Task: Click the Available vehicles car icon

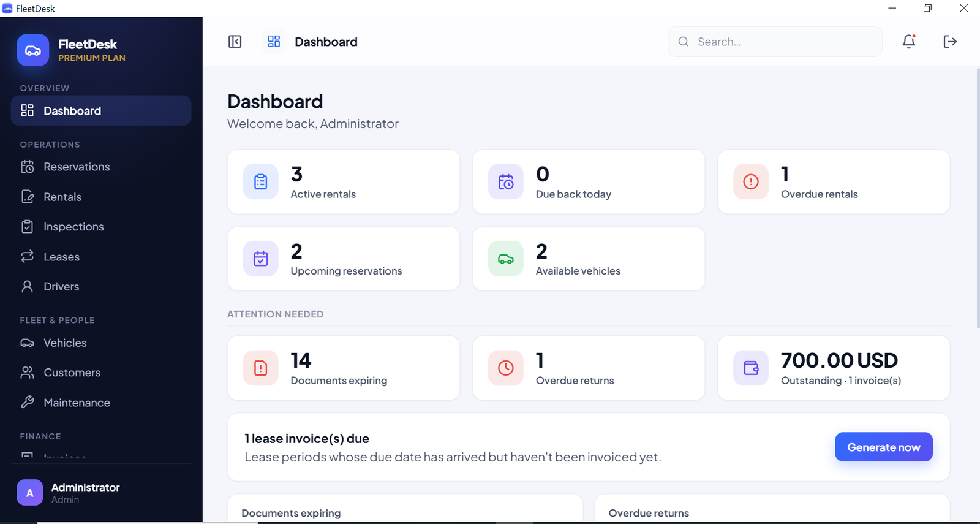Action: coord(506,259)
